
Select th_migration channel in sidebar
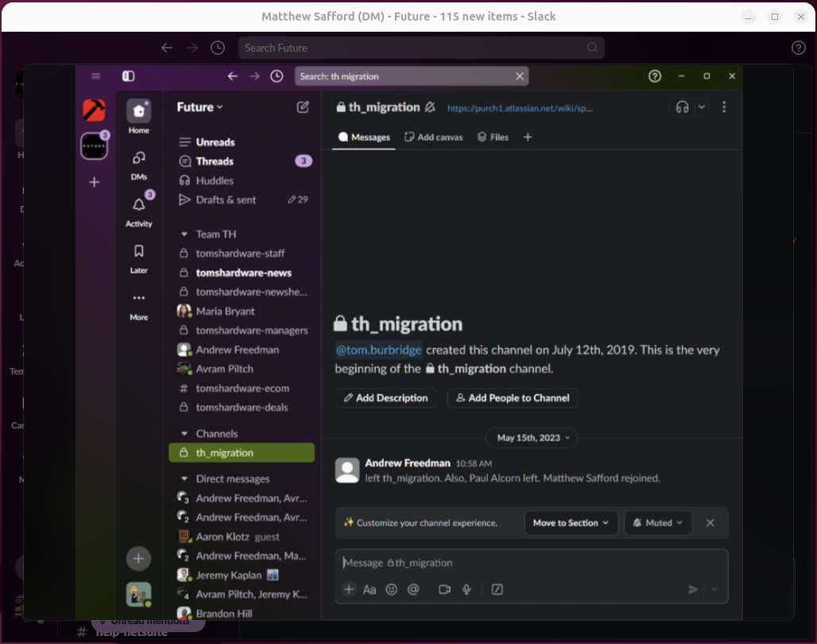click(242, 452)
